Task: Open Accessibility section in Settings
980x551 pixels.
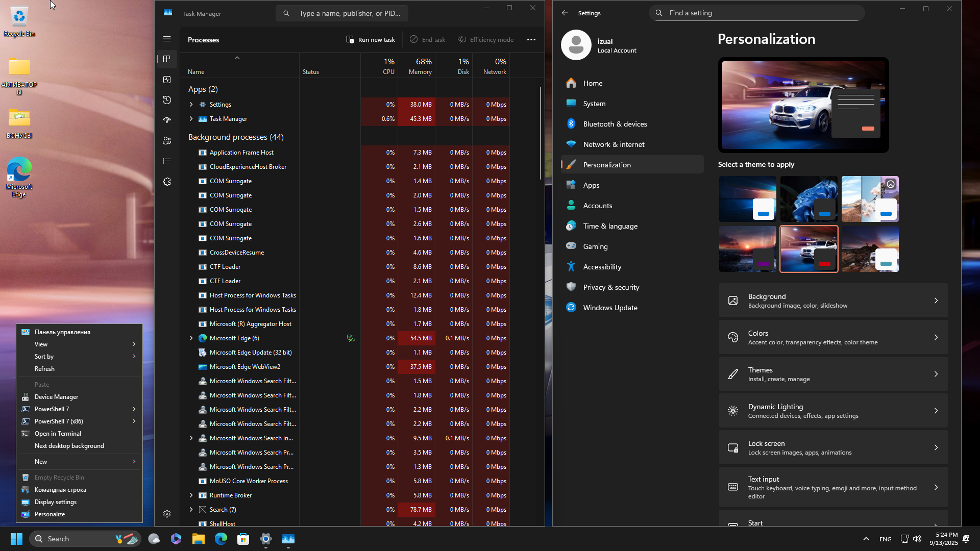Action: coord(632,267)
